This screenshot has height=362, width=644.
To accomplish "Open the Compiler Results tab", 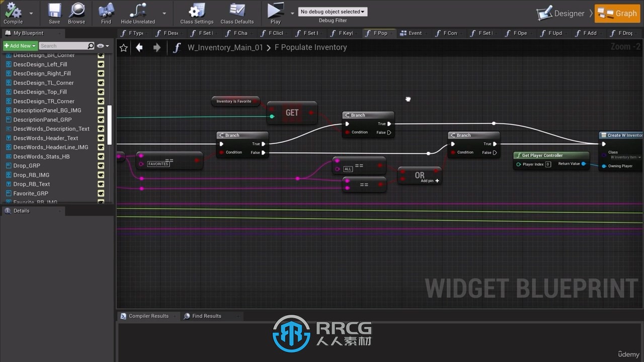I will point(148,316).
